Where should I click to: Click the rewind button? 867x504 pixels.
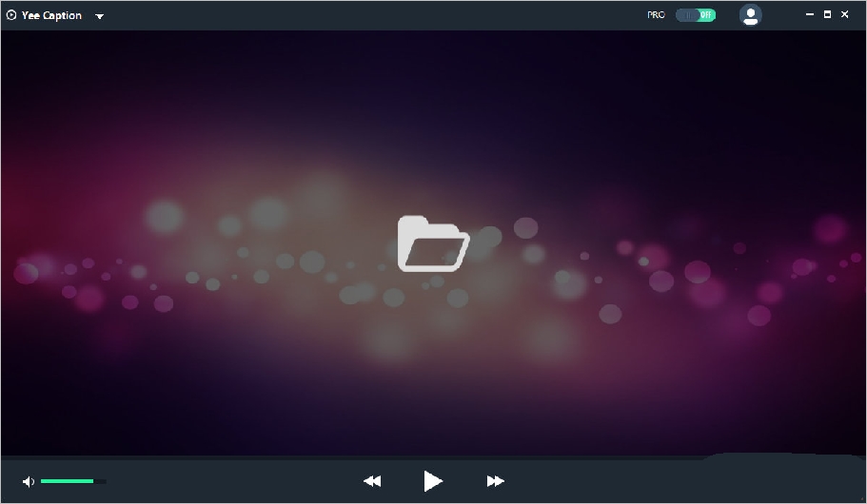[x=372, y=481]
